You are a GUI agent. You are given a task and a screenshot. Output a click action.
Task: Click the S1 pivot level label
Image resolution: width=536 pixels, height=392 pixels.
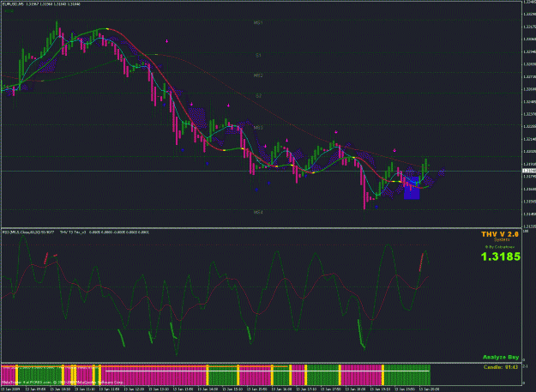point(258,55)
